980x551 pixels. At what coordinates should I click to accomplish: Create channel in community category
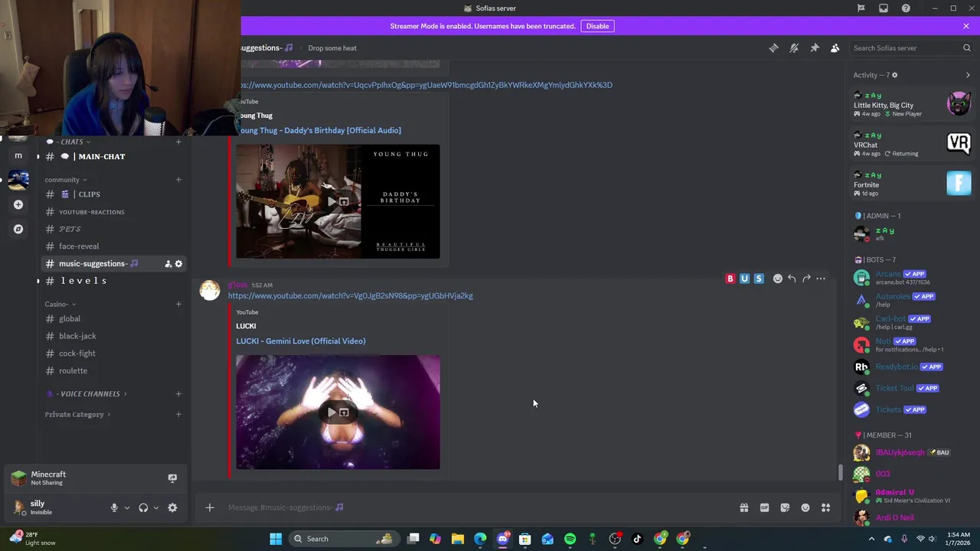(178, 180)
